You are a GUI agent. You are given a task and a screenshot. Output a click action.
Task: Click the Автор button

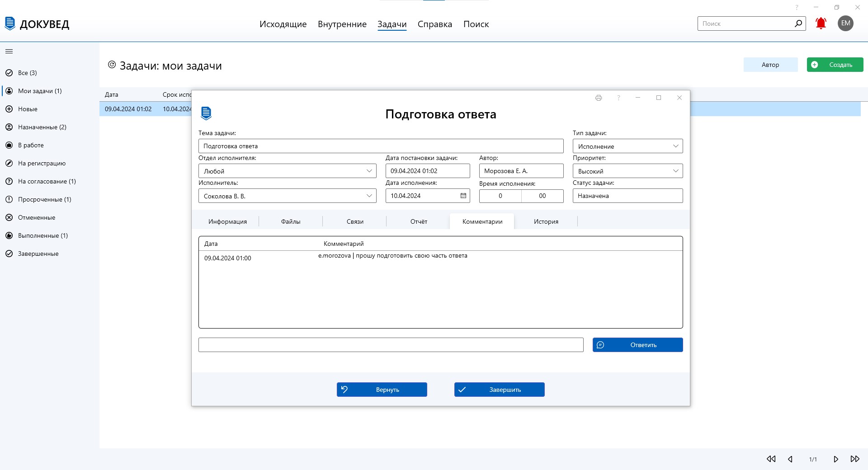[770, 65]
